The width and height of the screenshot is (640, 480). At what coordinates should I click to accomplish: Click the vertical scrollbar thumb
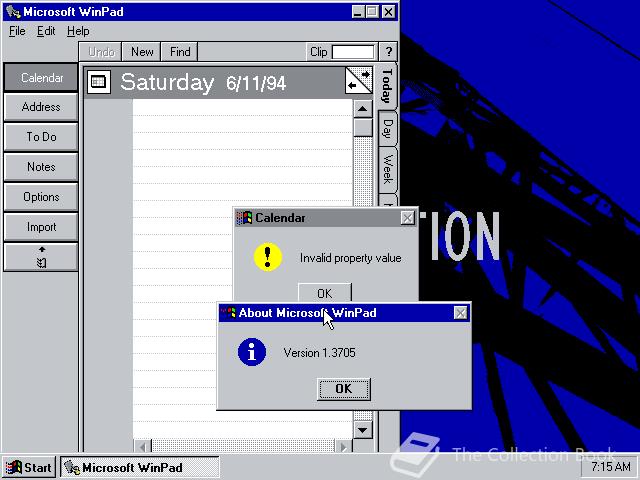(363, 127)
